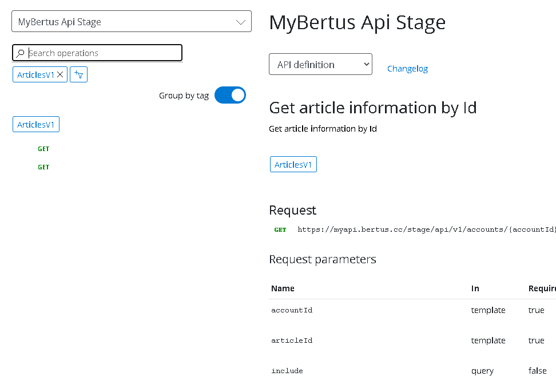Remove the ArticlesV1 filter with X
Screen dimensions: 556x392
[x=60, y=74]
